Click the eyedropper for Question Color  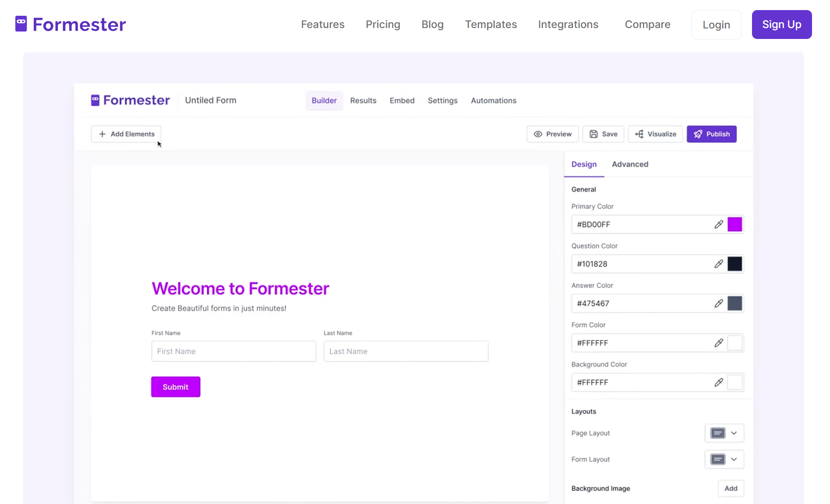tap(719, 264)
